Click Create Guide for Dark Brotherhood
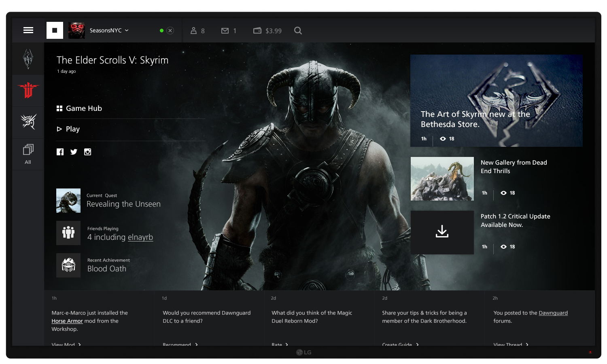 401,345
